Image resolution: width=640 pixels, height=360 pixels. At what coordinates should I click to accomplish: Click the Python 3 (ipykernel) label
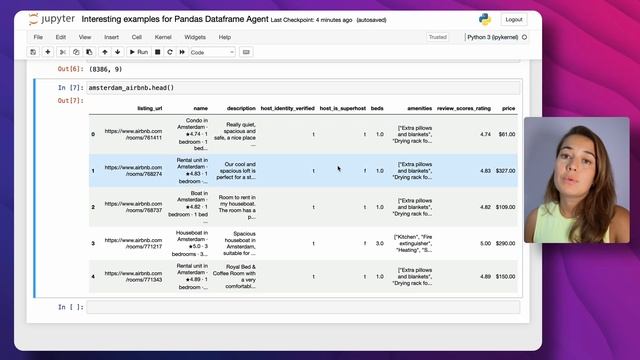point(493,37)
